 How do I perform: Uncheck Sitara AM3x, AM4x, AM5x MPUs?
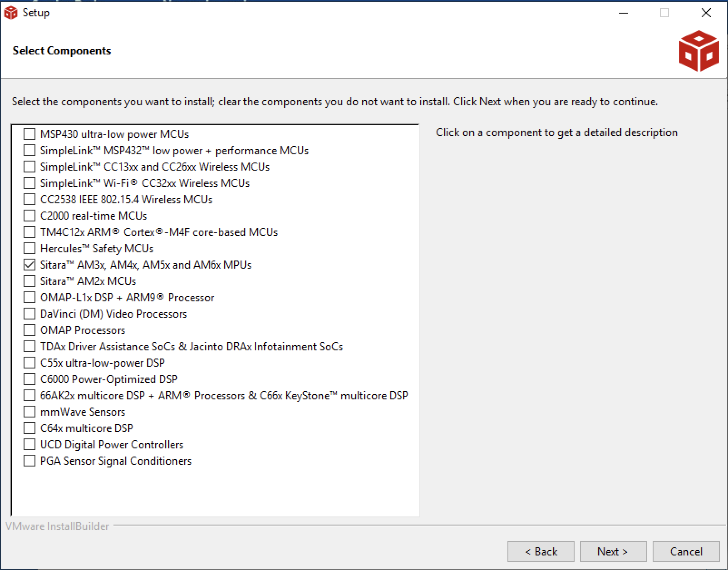(x=29, y=265)
